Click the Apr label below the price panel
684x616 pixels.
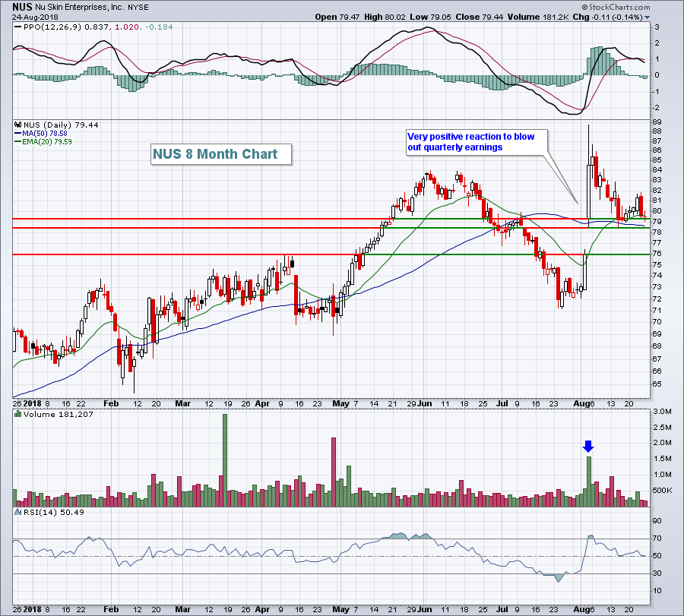(263, 403)
